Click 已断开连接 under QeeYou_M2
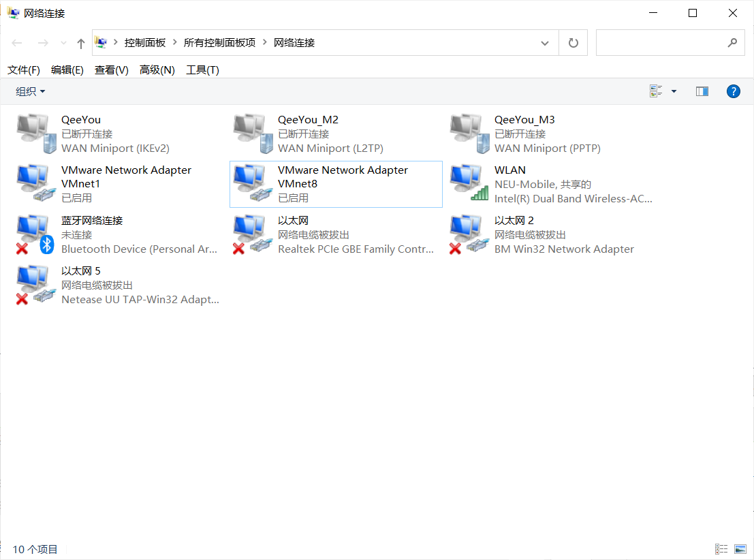Screen dimensions: 754x560 tap(303, 134)
